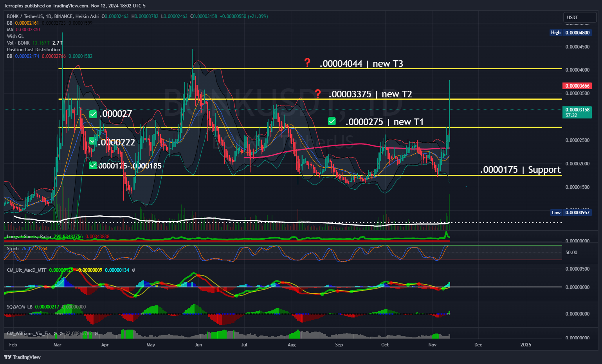Click the Stoch indicator label

tap(13, 249)
